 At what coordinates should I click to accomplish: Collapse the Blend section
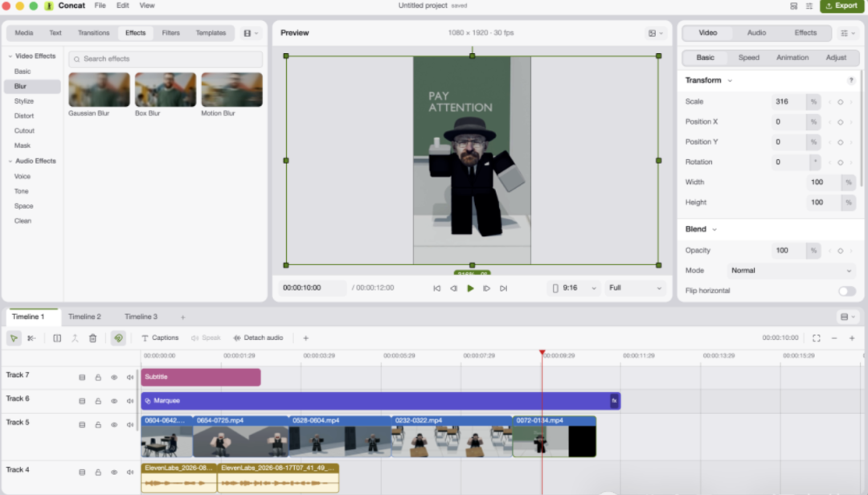714,229
